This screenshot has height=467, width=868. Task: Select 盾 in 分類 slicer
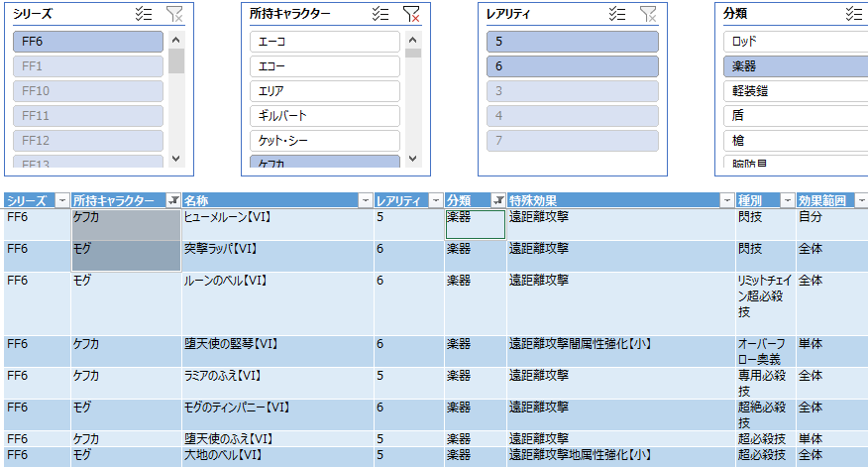coord(796,116)
